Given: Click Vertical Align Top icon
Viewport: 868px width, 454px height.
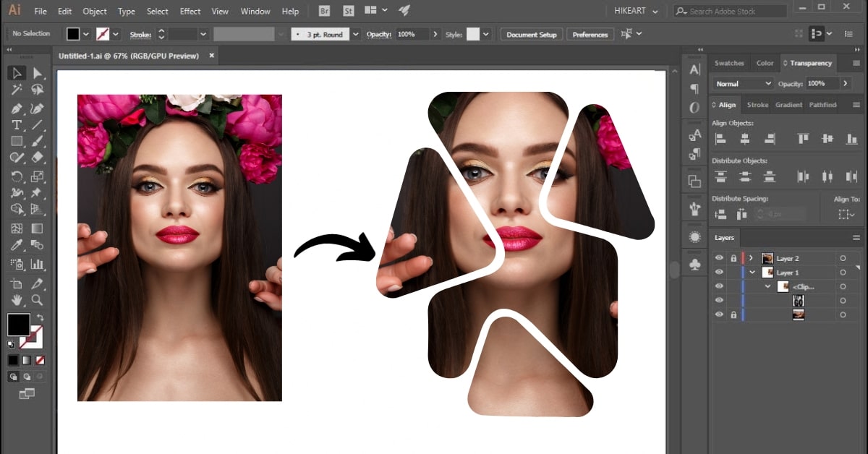Looking at the screenshot, I should tap(803, 139).
